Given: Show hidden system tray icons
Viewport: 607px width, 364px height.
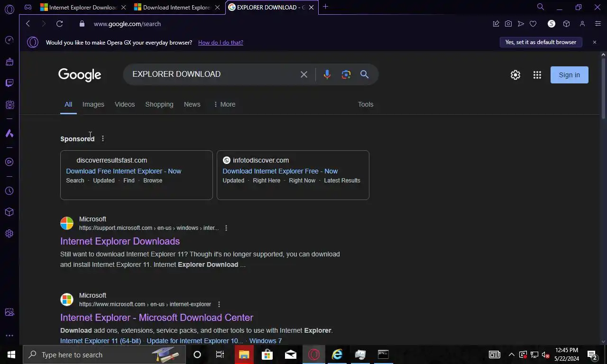Looking at the screenshot, I should pos(512,355).
